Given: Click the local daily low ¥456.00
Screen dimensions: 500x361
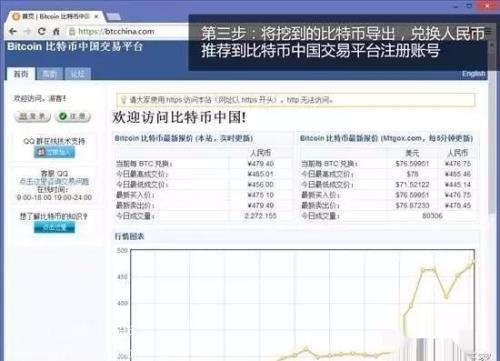Looking at the screenshot, I should tap(261, 184).
